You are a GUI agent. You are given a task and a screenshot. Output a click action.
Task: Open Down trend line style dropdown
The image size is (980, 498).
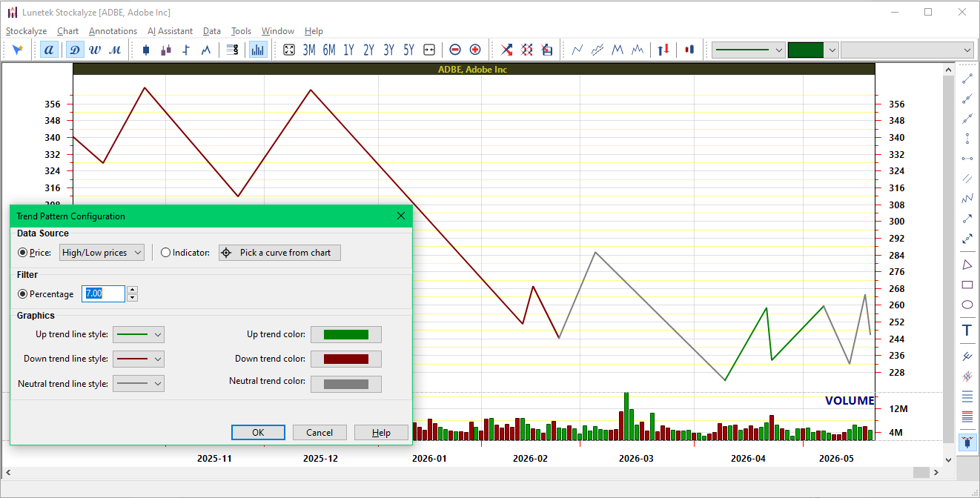pos(139,359)
